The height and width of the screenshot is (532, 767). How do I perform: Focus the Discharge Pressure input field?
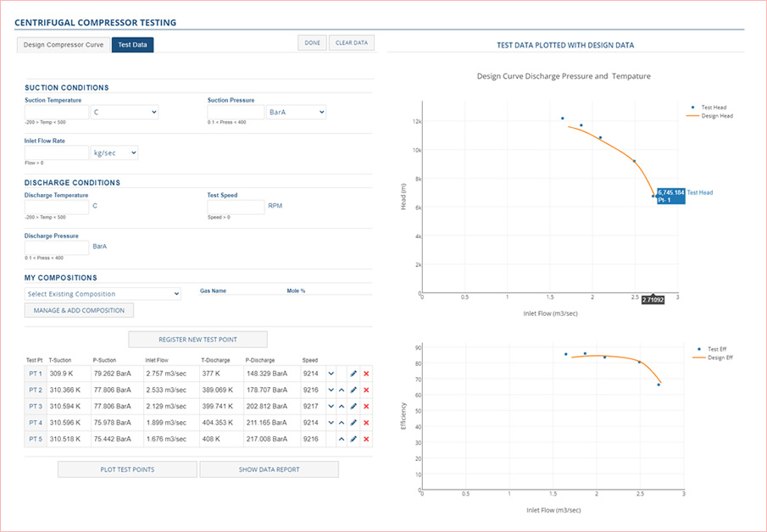pos(57,247)
